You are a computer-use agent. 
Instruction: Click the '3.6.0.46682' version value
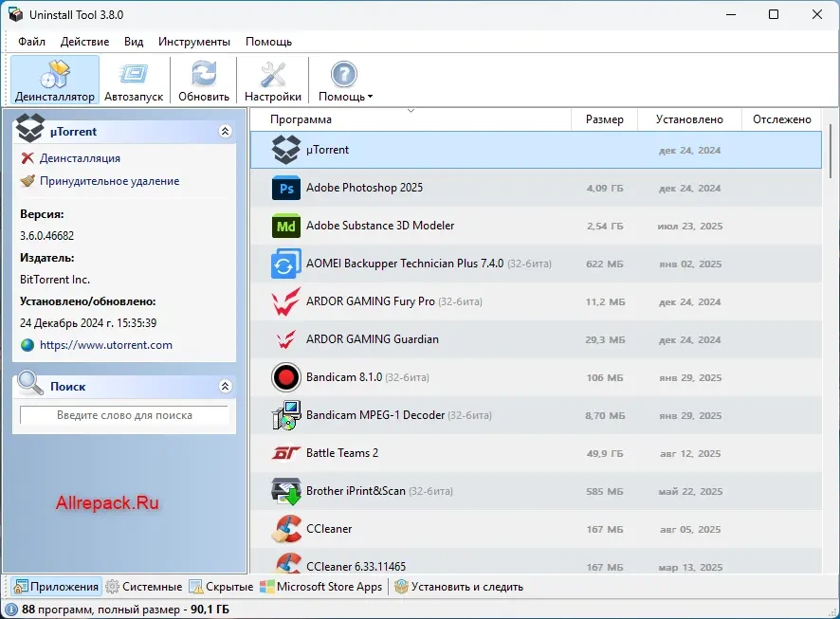[47, 236]
